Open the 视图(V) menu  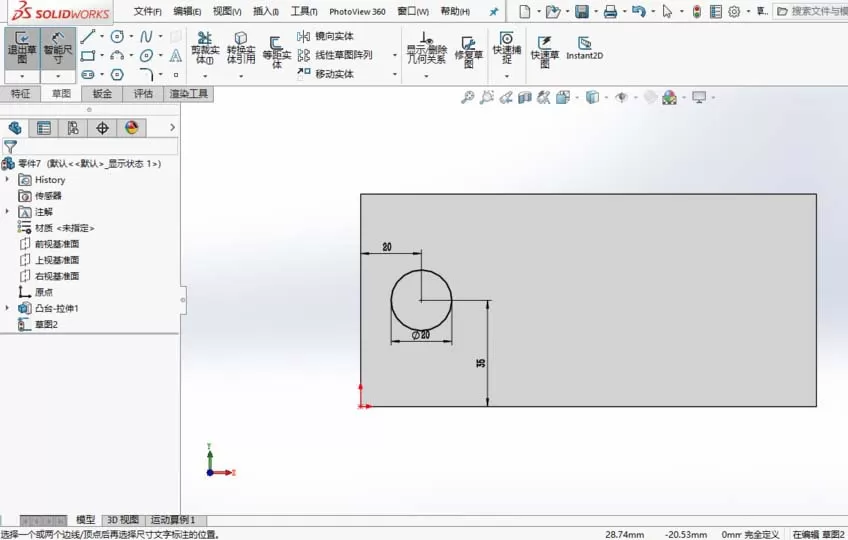pos(227,11)
